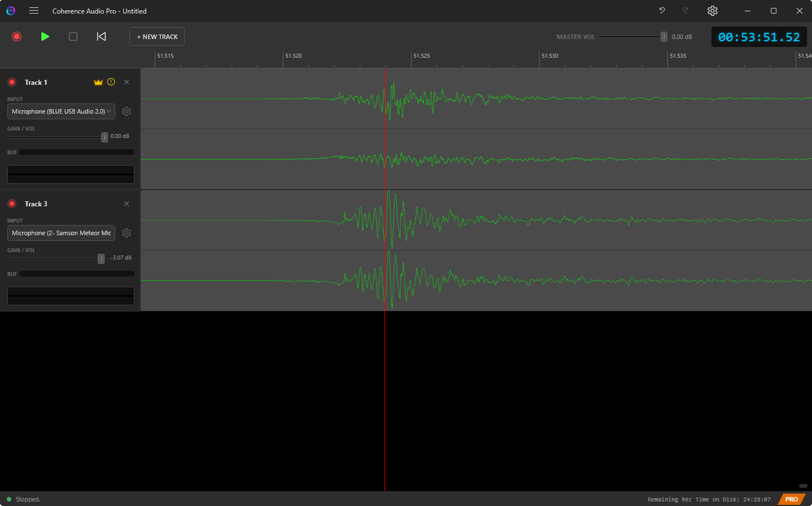The height and width of the screenshot is (506, 812).
Task: Click the yellow warning icon on Track 1
Action: tap(111, 82)
